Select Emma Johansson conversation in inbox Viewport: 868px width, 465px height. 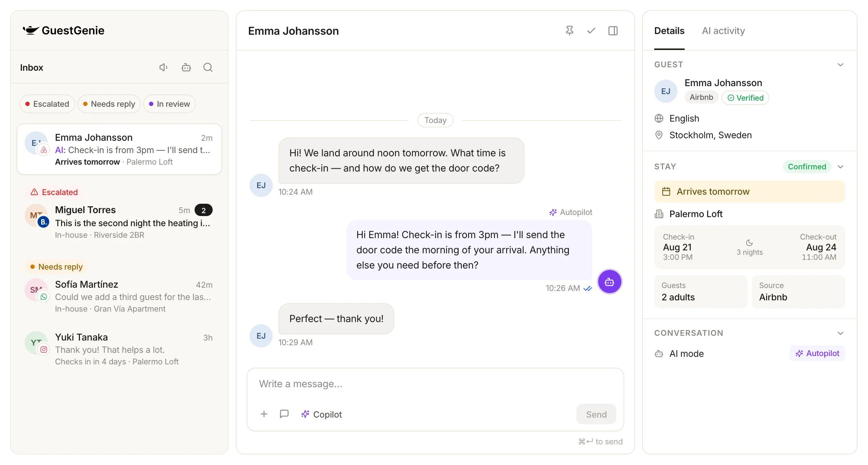click(x=119, y=149)
